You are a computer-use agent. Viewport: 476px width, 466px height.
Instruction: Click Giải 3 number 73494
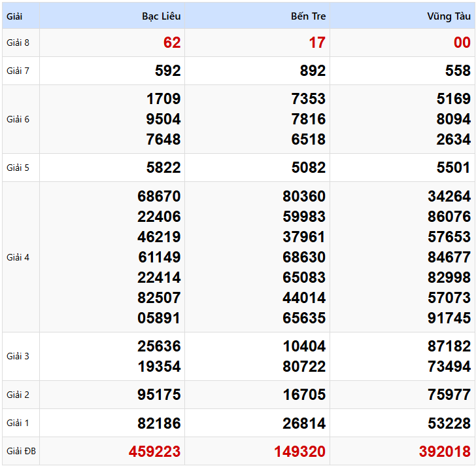coord(449,367)
